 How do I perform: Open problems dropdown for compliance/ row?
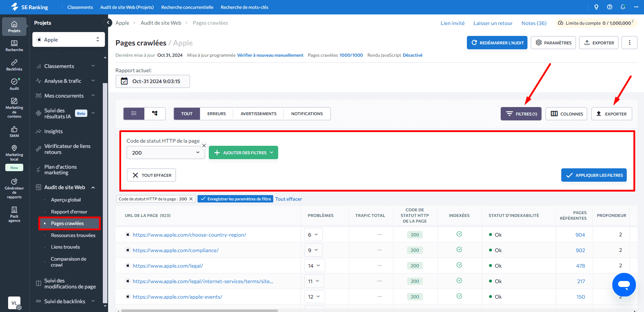point(313,250)
